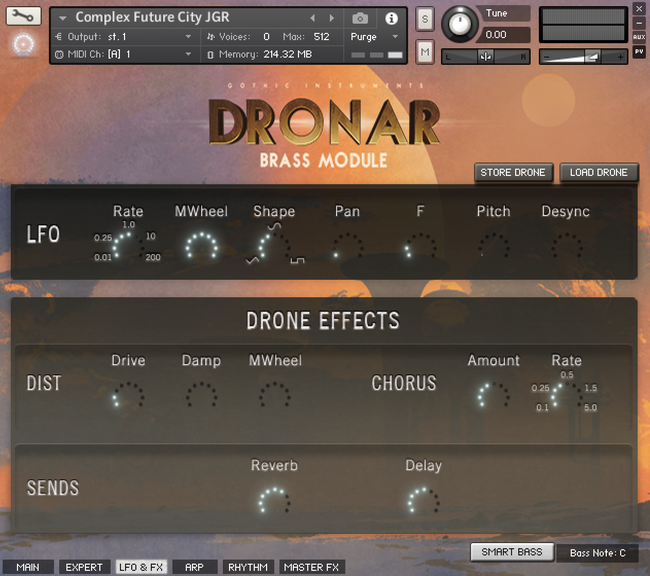The height and width of the screenshot is (576, 650).
Task: Click the Memory icon
Action: pos(210,55)
